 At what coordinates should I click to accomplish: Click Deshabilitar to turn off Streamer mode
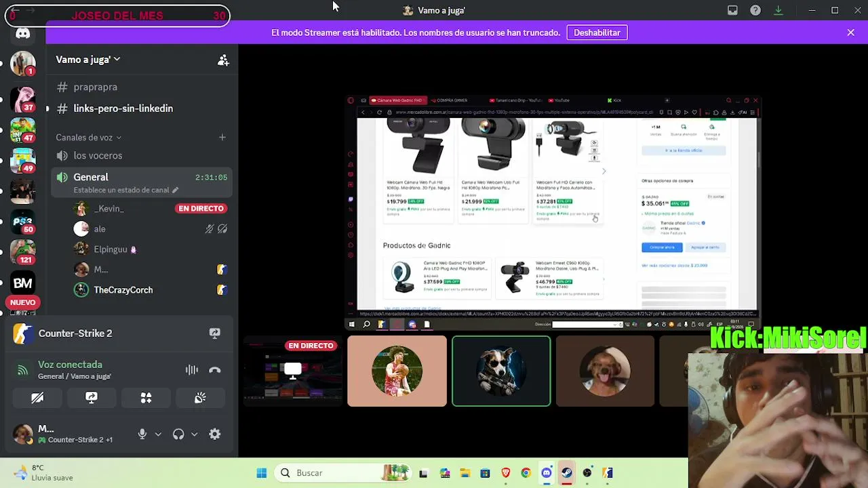(x=597, y=33)
